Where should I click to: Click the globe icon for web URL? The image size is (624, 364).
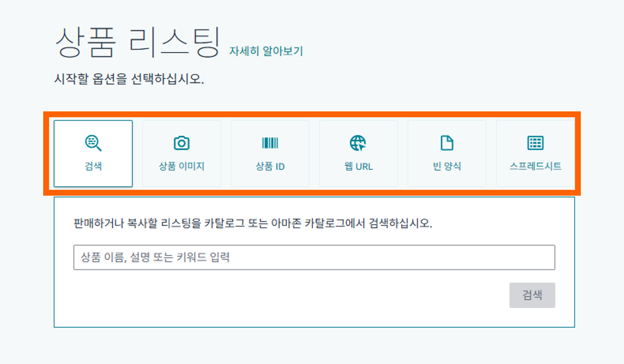pos(358,143)
